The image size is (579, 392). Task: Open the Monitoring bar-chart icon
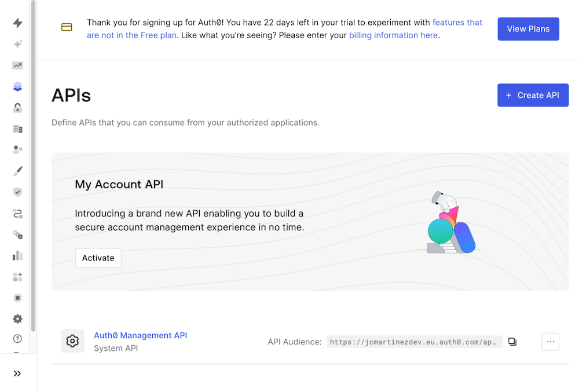coord(17,255)
